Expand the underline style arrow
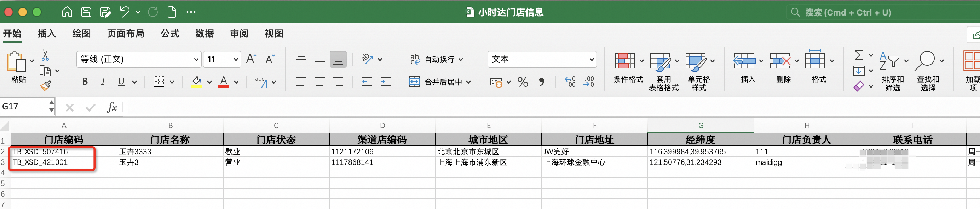 tap(134, 82)
